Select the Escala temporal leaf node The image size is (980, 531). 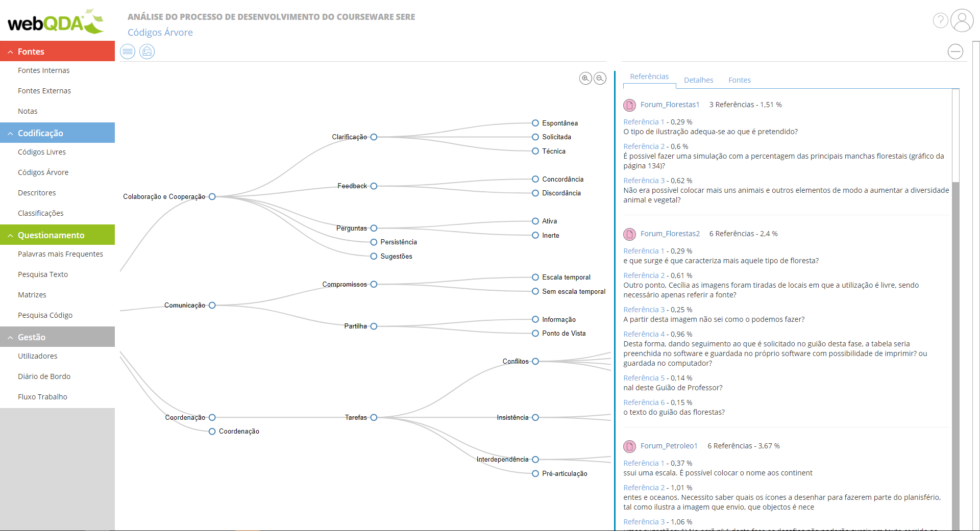point(562,277)
